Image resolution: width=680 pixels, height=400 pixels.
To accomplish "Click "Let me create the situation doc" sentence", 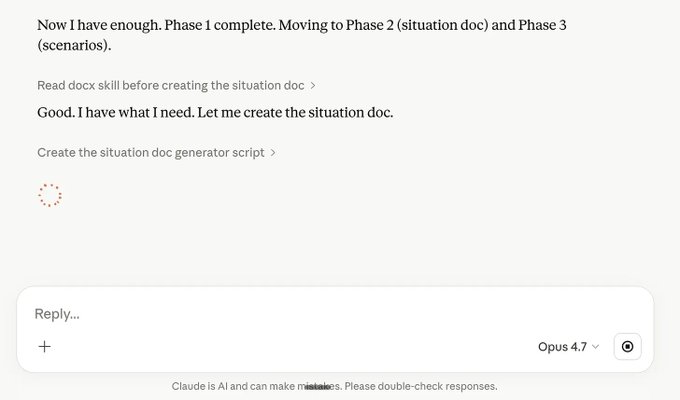I will coord(295,112).
